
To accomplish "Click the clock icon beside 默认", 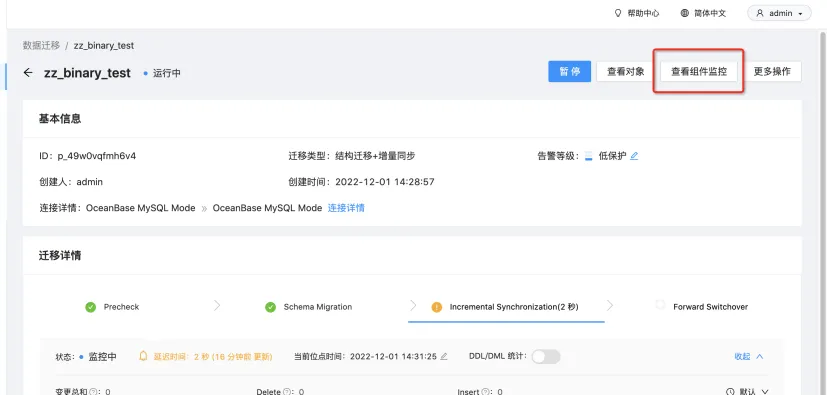I will click(x=730, y=392).
